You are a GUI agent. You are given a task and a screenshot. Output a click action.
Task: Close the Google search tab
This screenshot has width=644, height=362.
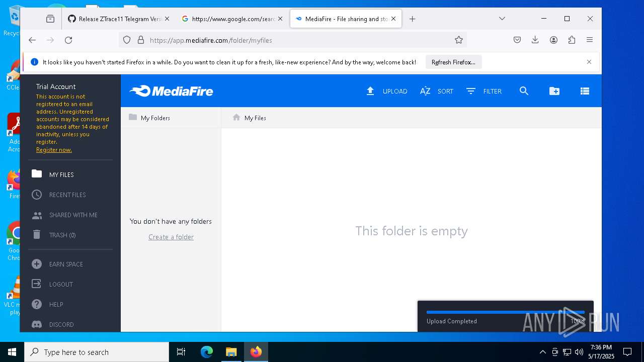pos(280,19)
